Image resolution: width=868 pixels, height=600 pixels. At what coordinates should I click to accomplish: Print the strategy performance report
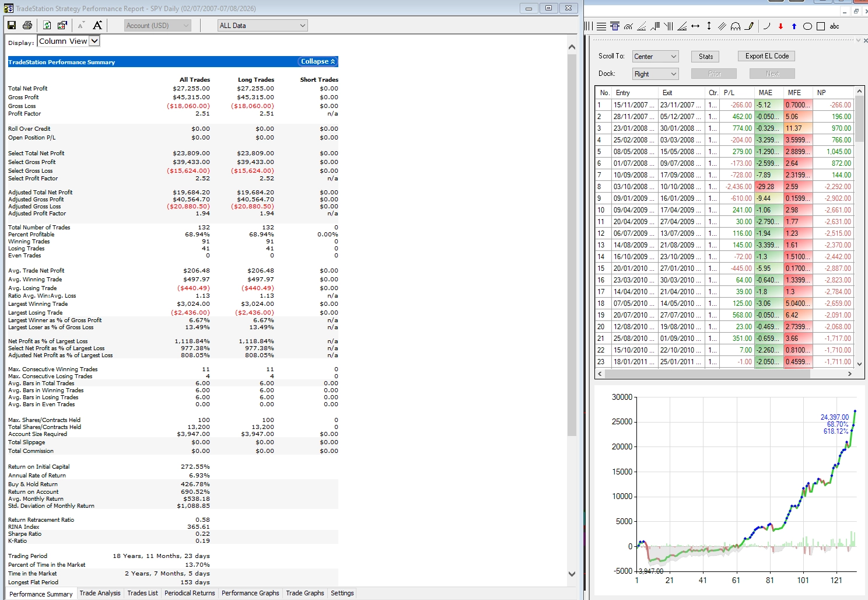pyautogui.click(x=27, y=25)
